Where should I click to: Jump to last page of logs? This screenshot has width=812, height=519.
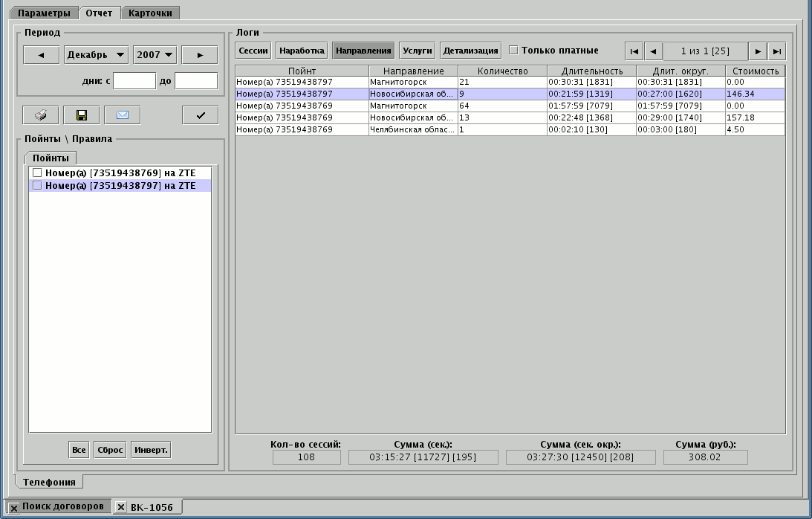(x=776, y=51)
